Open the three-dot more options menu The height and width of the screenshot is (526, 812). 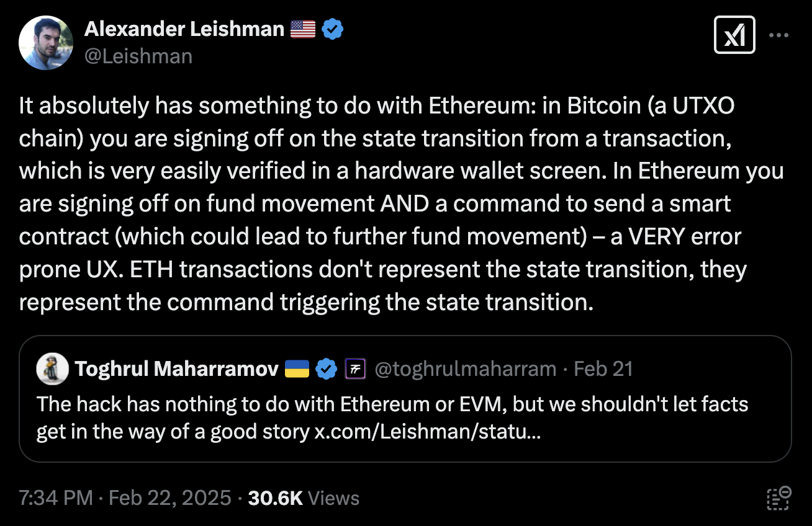tap(778, 35)
